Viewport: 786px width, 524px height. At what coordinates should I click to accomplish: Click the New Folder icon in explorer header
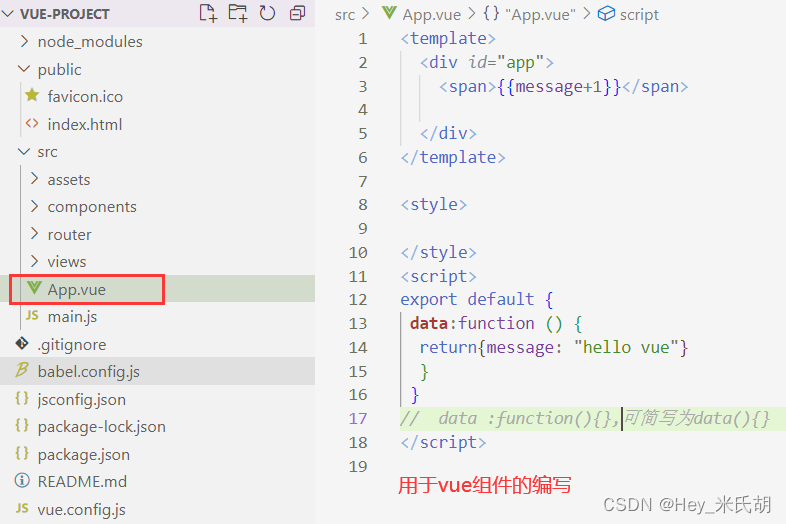click(238, 14)
